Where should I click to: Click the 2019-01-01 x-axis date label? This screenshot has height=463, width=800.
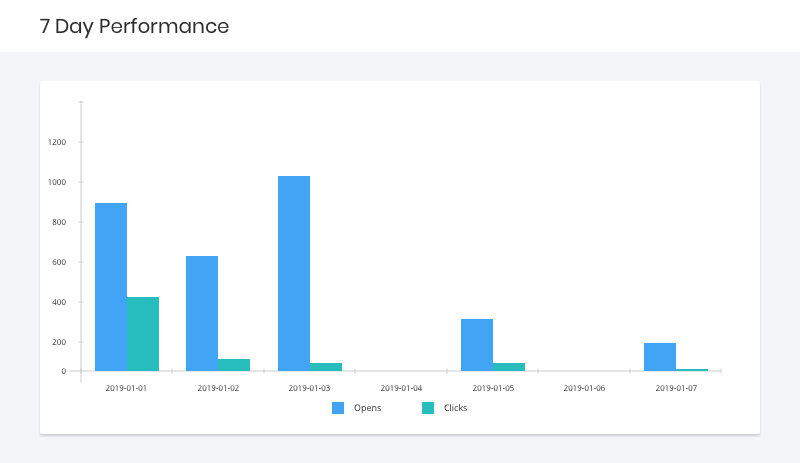click(126, 388)
